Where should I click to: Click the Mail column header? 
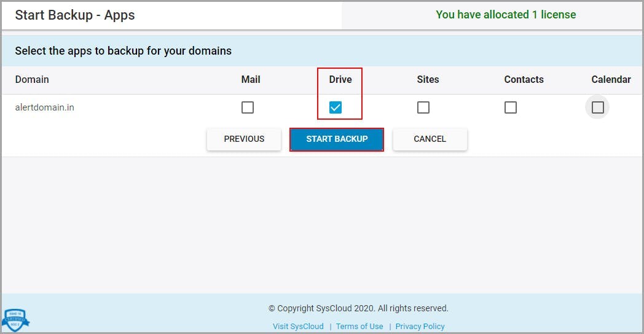click(251, 80)
